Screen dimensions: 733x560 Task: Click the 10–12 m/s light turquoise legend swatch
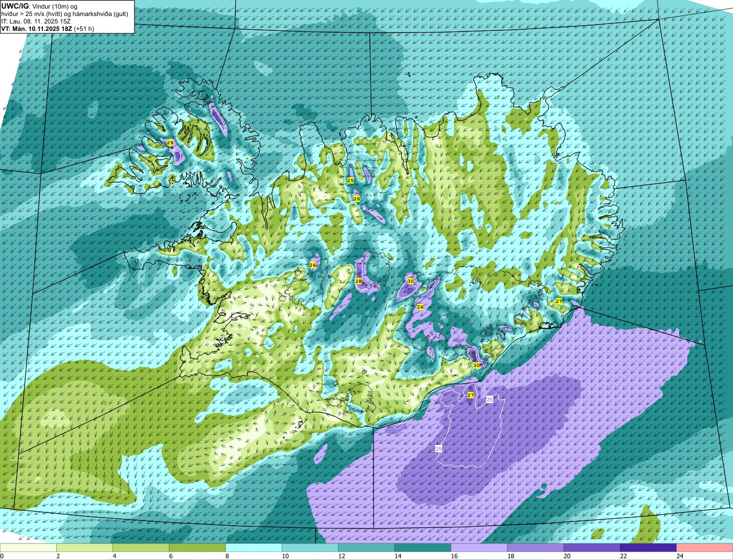point(311,548)
